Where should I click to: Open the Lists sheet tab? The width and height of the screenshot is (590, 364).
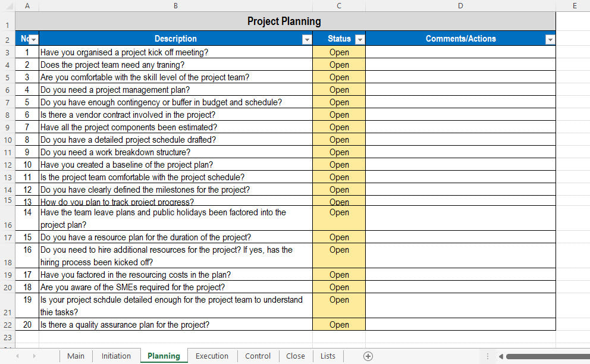(328, 356)
